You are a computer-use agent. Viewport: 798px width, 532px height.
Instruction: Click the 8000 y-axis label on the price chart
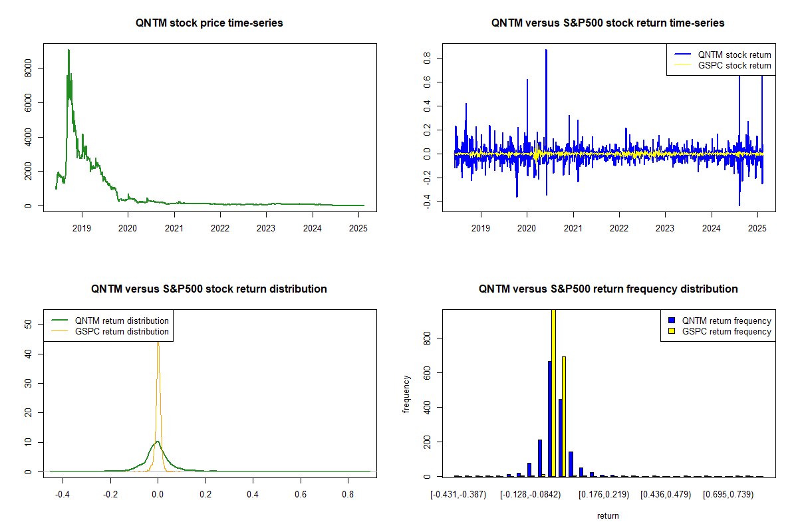[x=27, y=68]
